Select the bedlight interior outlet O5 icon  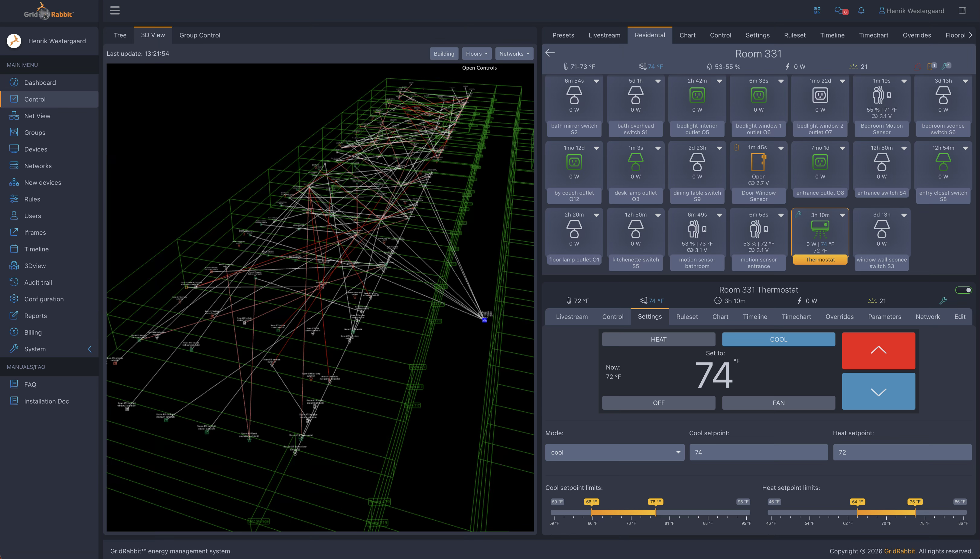[697, 95]
